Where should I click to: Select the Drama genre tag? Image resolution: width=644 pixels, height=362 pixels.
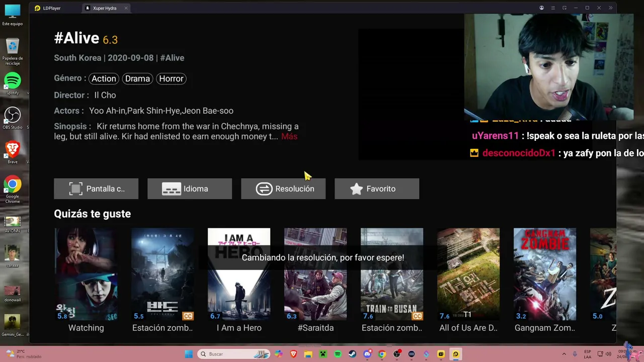137,78
